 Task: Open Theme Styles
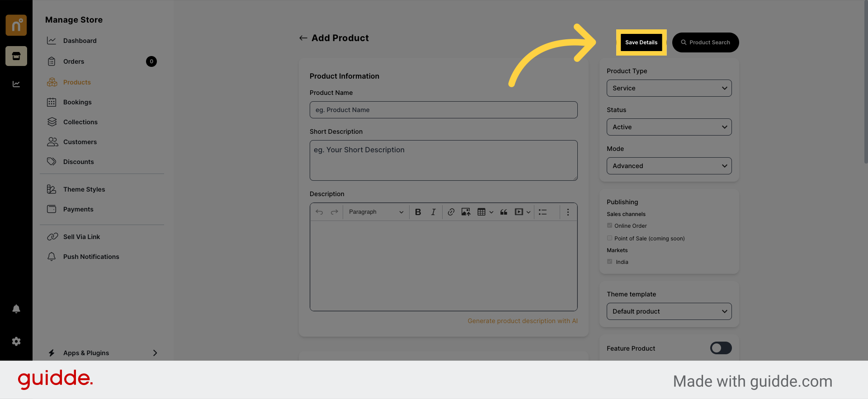[84, 189]
